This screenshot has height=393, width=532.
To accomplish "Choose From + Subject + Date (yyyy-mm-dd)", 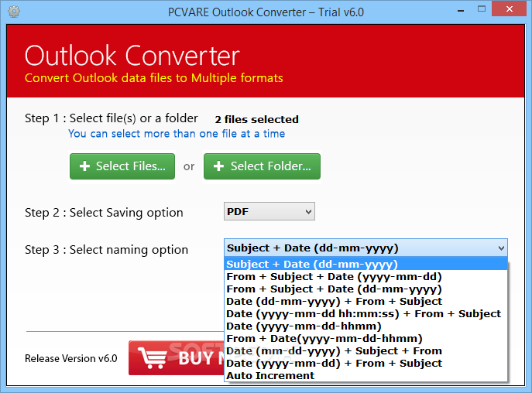I will (366, 277).
